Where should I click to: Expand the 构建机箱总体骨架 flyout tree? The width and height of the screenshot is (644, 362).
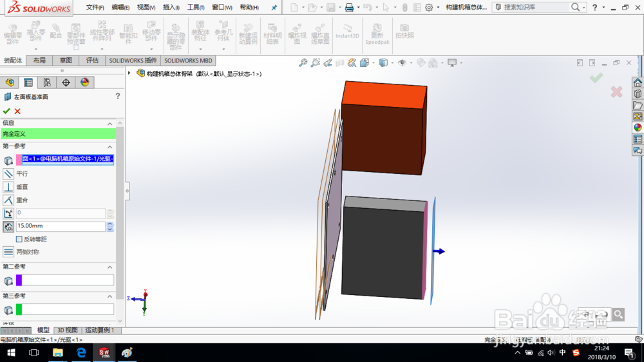coord(129,73)
